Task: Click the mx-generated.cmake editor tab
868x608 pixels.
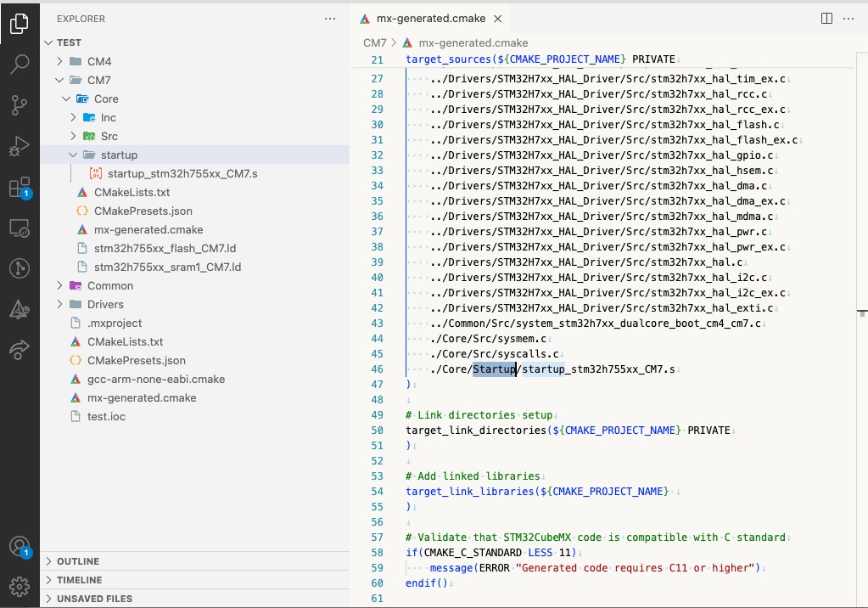Action: 428,17
